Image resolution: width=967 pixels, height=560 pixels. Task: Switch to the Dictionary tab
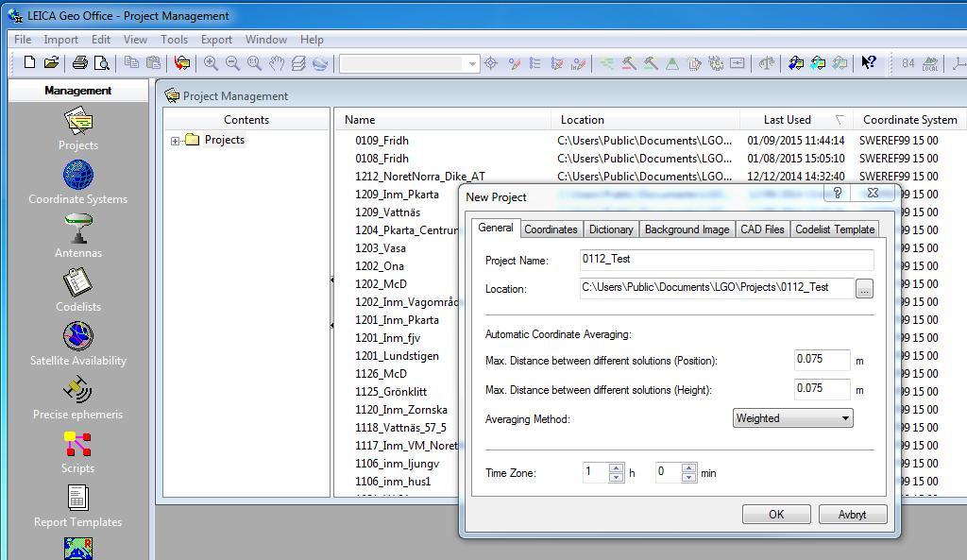(611, 229)
